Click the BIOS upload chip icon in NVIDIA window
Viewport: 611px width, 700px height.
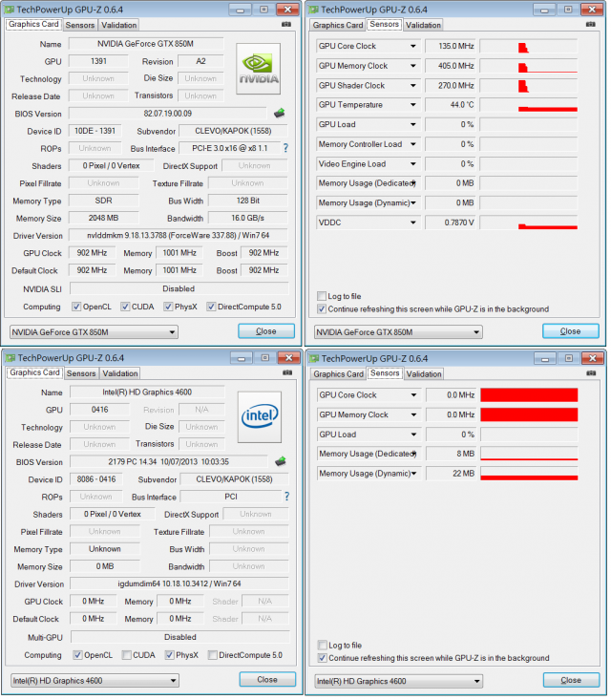(280, 114)
